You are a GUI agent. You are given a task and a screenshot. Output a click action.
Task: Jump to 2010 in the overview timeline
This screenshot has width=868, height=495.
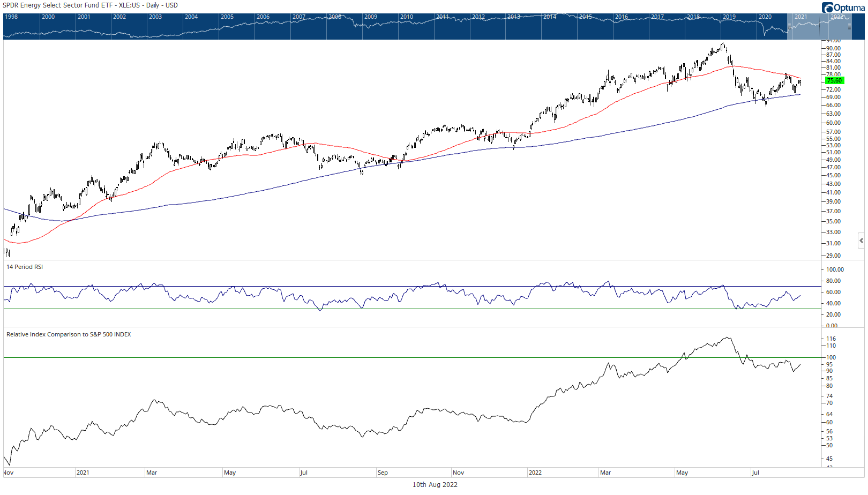(x=407, y=17)
